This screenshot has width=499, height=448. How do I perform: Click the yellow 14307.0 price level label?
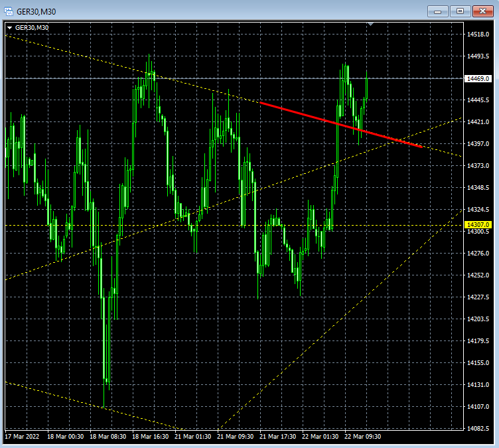(x=478, y=225)
